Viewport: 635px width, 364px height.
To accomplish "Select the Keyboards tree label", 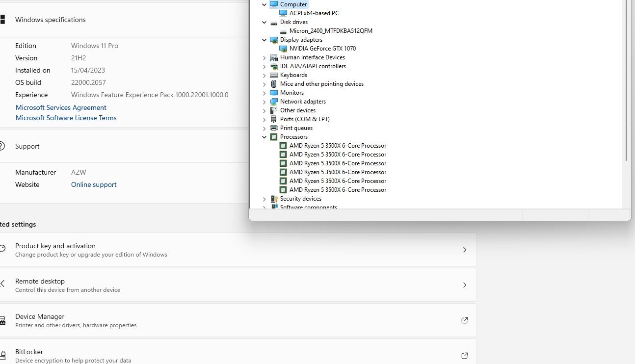I will [293, 75].
